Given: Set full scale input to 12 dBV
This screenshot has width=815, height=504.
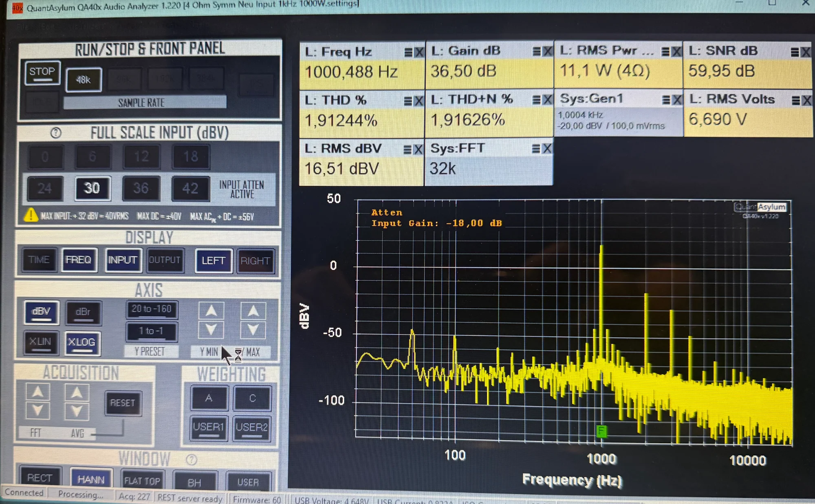Looking at the screenshot, I should (x=141, y=156).
